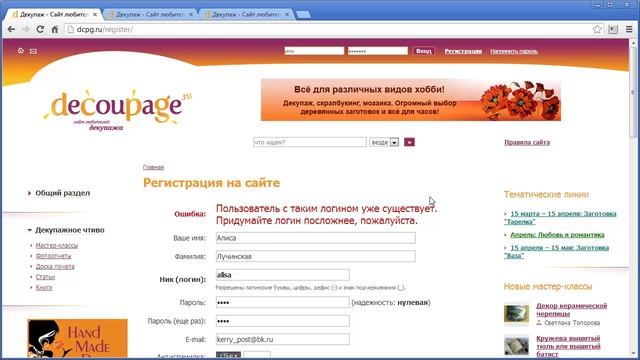Open Доска почета sidebar link
The image size is (640, 360).
point(55,267)
